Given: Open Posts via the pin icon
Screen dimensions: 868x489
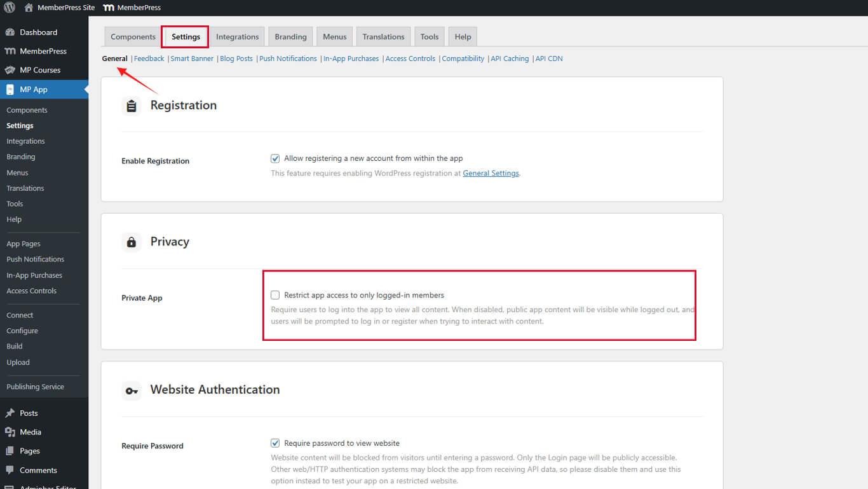Looking at the screenshot, I should click(x=10, y=413).
